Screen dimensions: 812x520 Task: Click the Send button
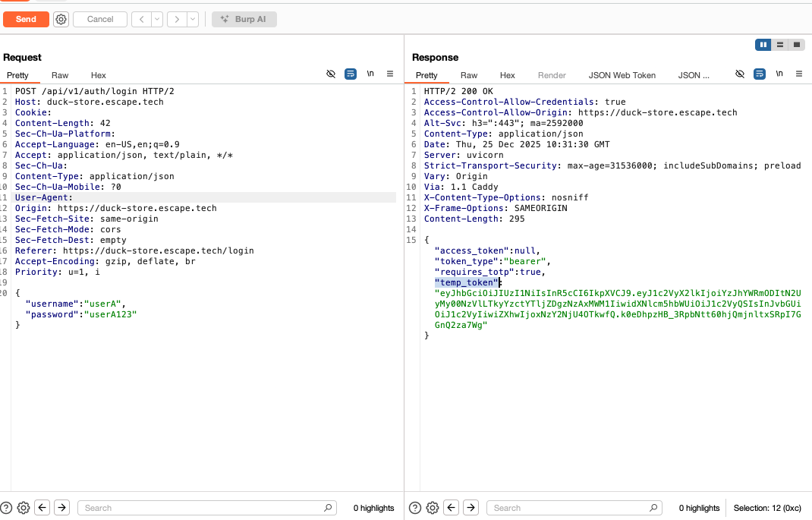(25, 19)
